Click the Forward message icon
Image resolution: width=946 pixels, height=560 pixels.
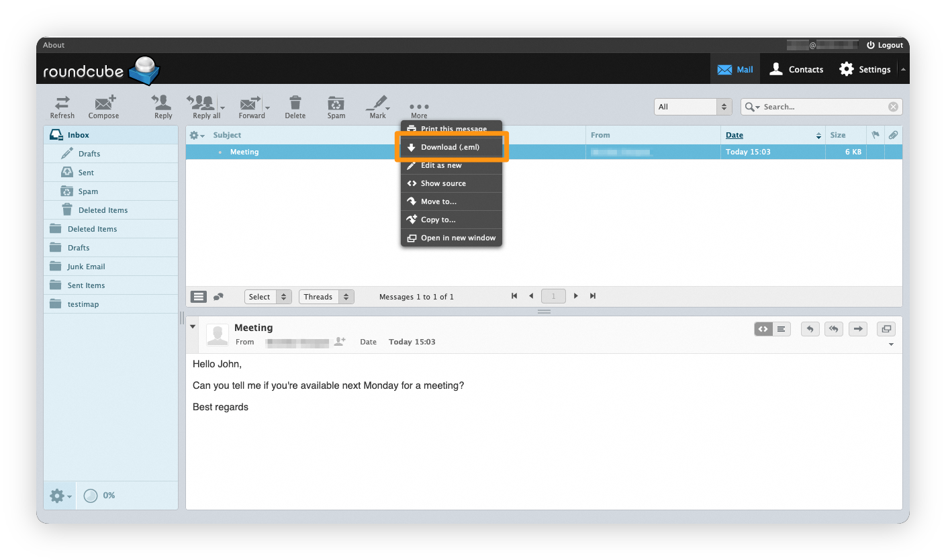click(250, 106)
